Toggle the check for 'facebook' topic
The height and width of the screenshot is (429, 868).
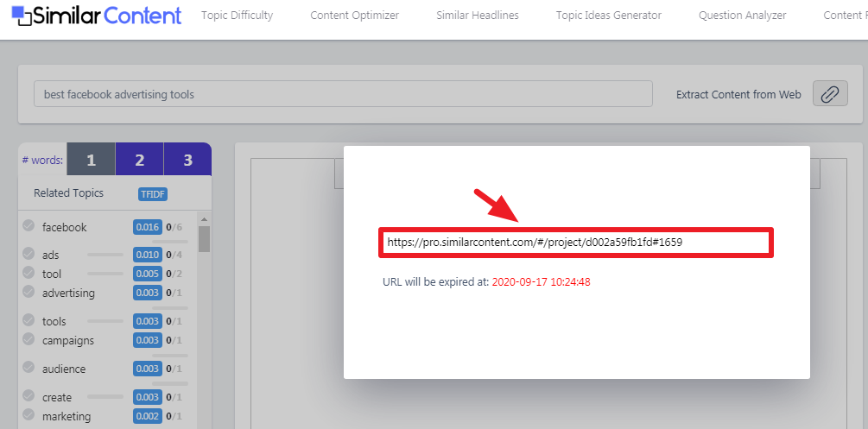tap(29, 226)
